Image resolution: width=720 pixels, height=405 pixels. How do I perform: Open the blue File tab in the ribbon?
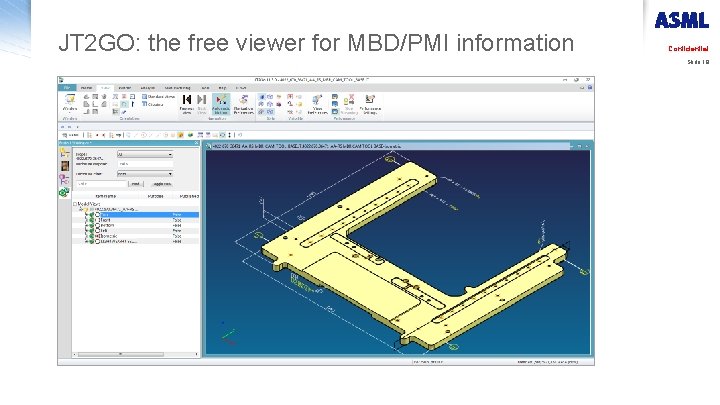click(x=67, y=87)
